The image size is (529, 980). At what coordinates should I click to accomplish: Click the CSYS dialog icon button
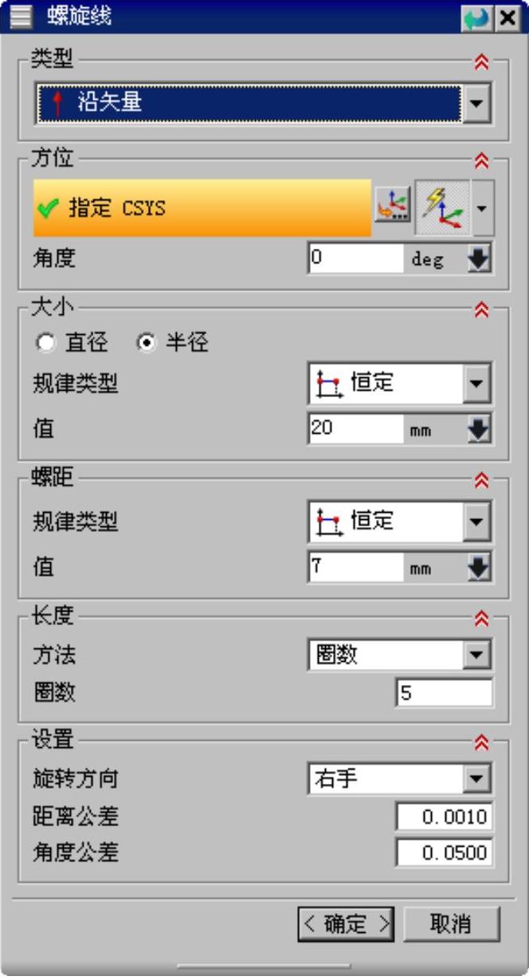tap(392, 207)
